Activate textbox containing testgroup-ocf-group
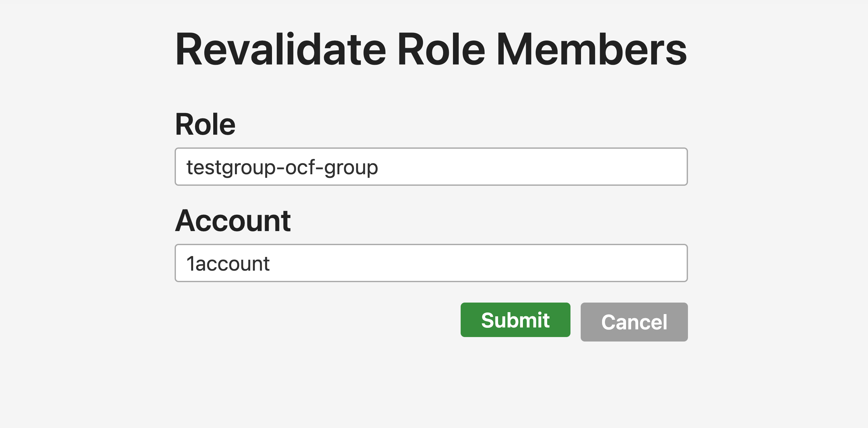Image resolution: width=868 pixels, height=428 pixels. point(431,167)
